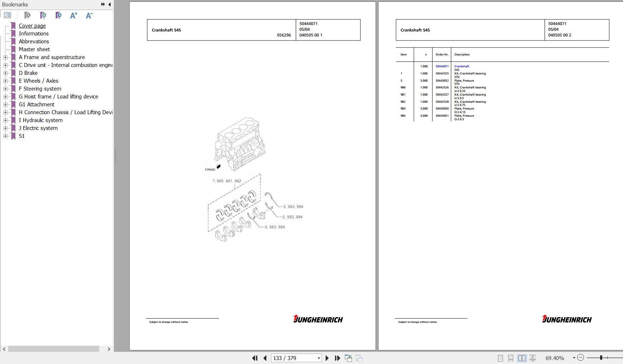Viewport: 623px width, 364px height.
Task: Select two pages continuous layout
Action: [533, 358]
